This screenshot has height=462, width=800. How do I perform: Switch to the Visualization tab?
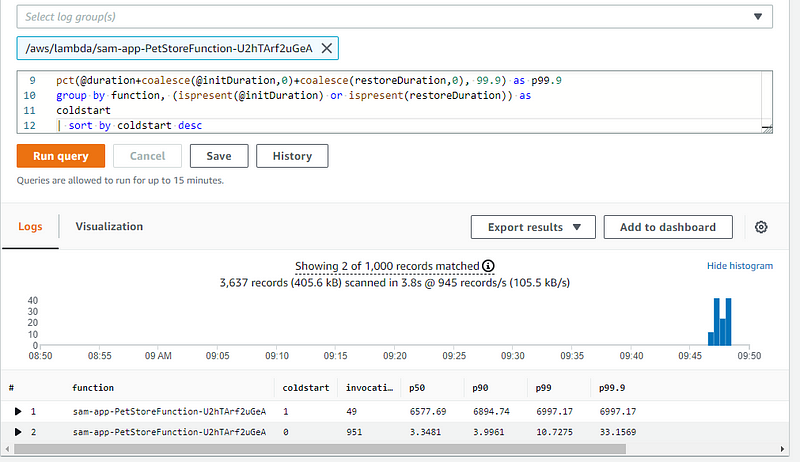click(109, 226)
